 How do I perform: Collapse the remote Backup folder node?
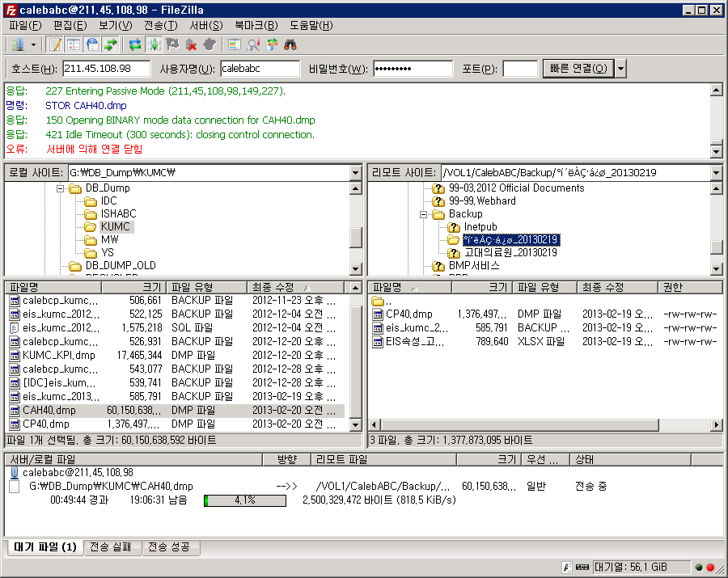[423, 214]
